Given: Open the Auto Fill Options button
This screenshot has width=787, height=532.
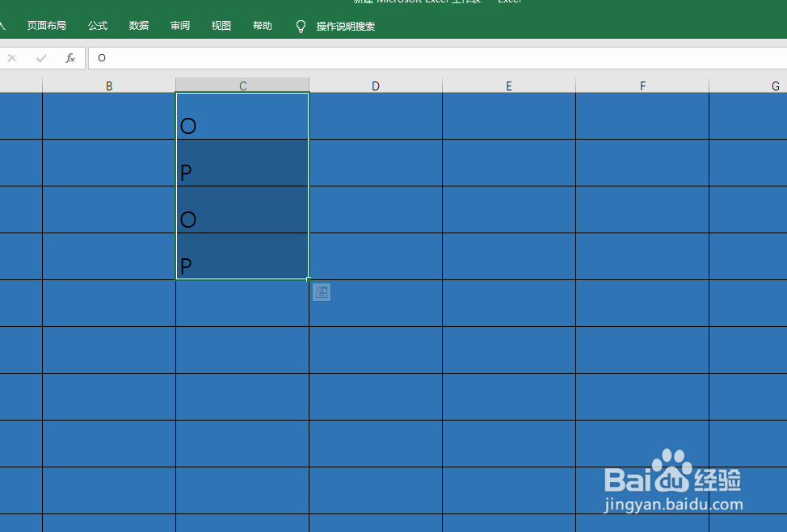Looking at the screenshot, I should click(322, 292).
